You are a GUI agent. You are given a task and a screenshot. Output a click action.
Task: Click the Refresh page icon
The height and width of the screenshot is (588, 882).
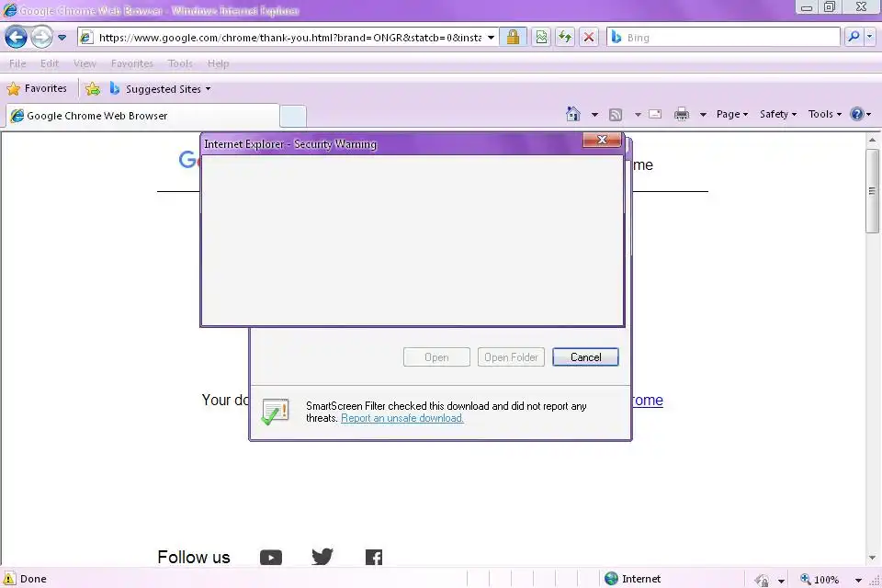tap(565, 37)
